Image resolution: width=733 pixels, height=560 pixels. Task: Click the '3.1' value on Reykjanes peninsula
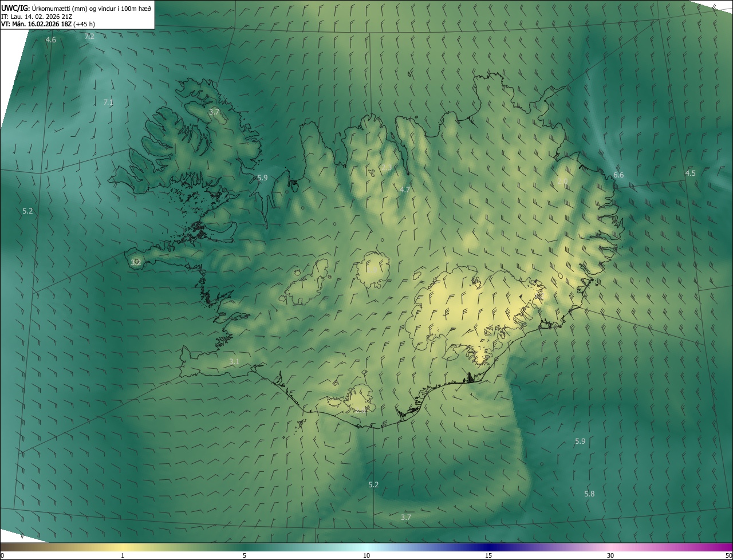(x=234, y=361)
